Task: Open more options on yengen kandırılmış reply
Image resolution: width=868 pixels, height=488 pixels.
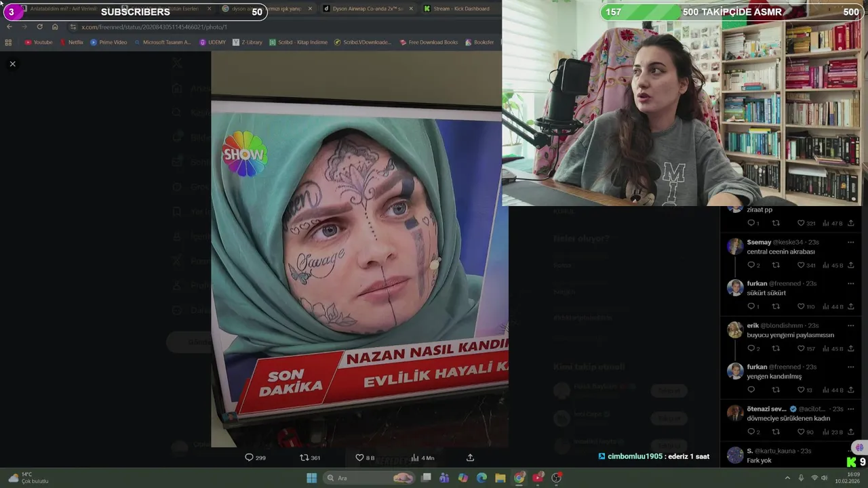Action: tap(850, 367)
